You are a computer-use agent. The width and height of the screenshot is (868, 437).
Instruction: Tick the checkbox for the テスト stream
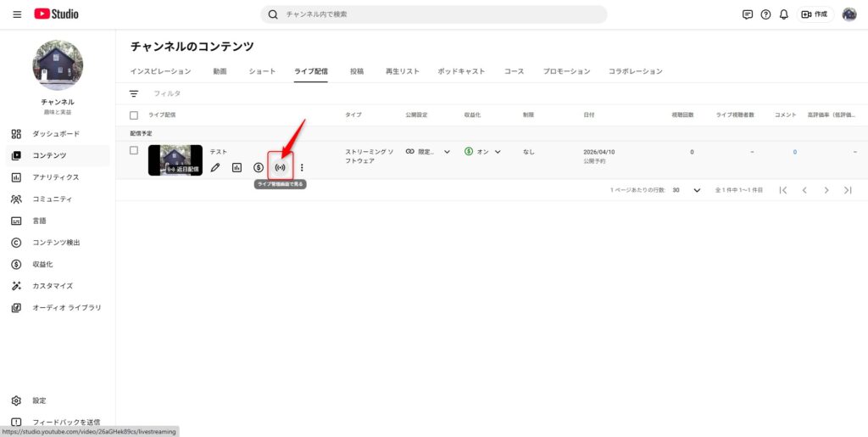[x=134, y=150]
